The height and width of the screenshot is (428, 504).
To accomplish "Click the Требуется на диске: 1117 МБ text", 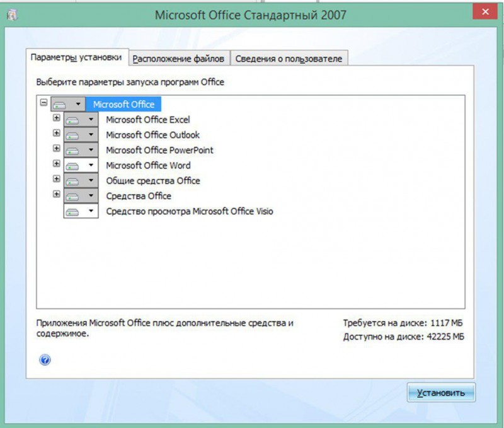I will tap(403, 323).
